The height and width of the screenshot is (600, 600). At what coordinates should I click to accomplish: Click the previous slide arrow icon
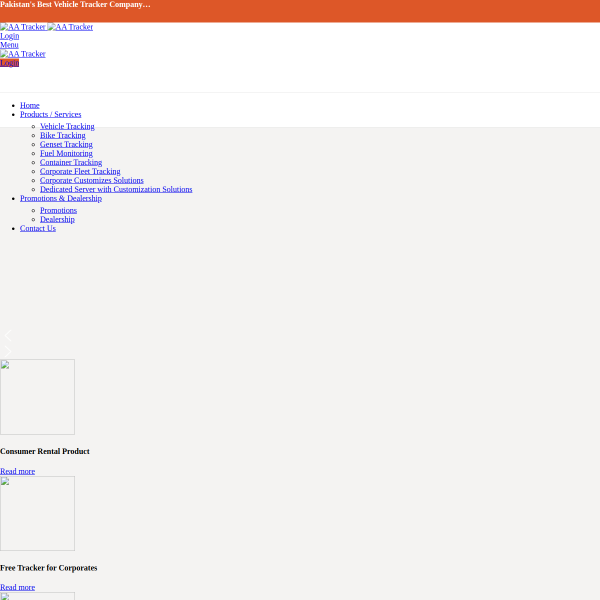coord(8,335)
